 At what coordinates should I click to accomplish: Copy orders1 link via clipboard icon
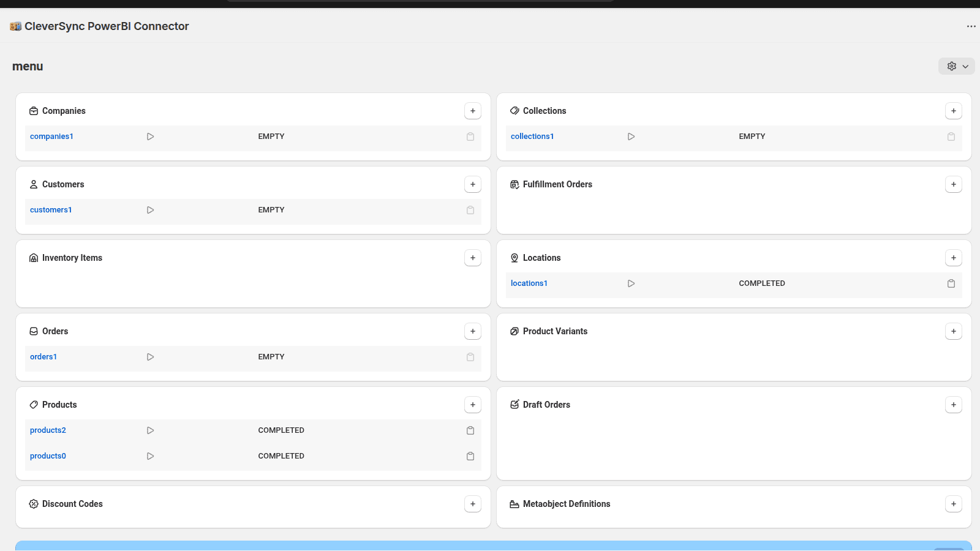coord(470,357)
